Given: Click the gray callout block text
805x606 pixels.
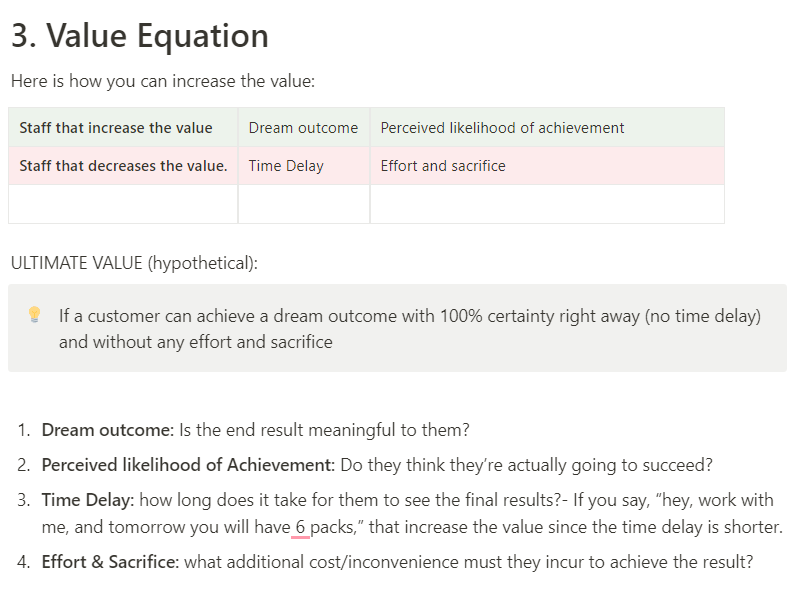Looking at the screenshot, I should point(410,329).
